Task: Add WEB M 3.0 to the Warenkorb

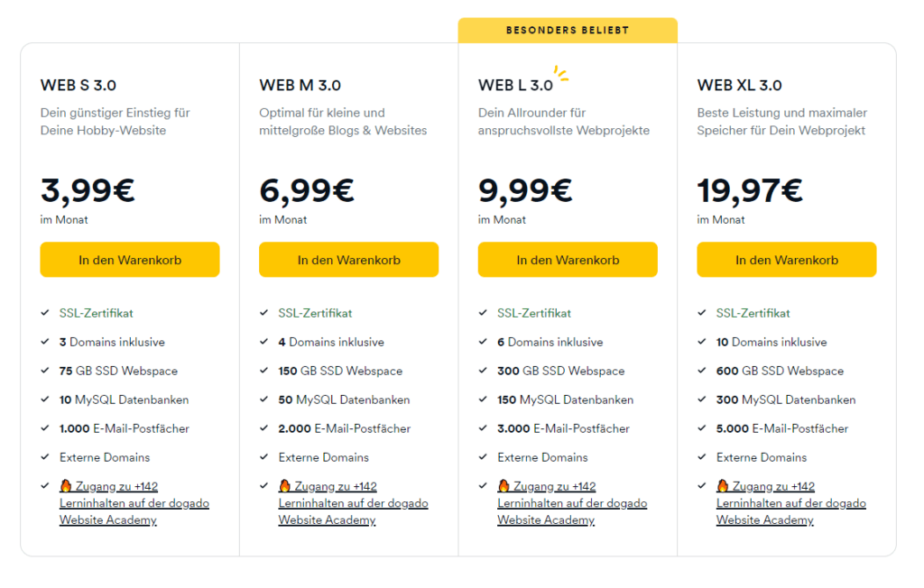Action: coord(349,259)
